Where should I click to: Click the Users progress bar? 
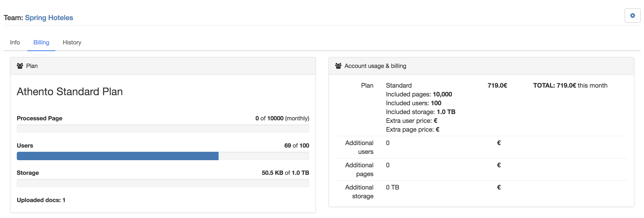pyautogui.click(x=163, y=156)
